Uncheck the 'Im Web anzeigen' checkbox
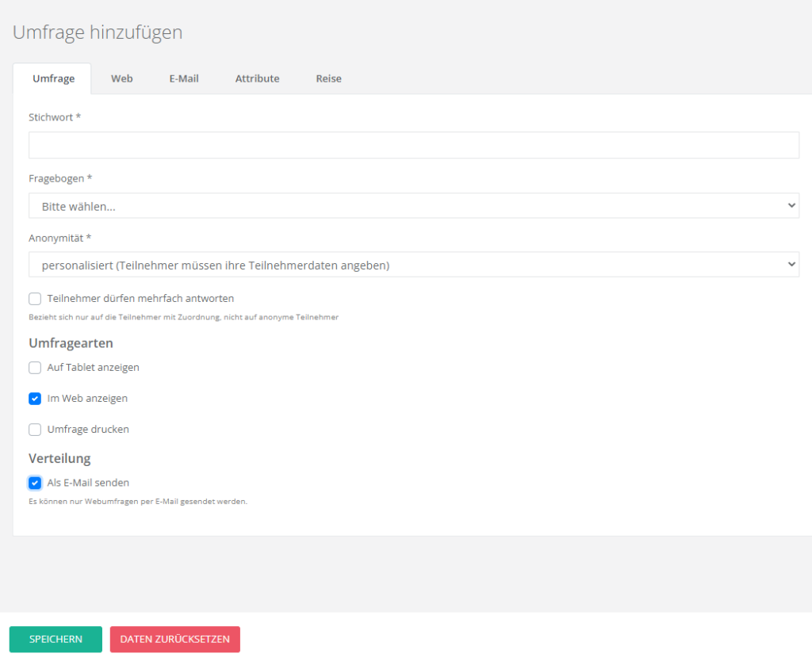Image resolution: width=812 pixels, height=665 pixels. pyautogui.click(x=35, y=399)
